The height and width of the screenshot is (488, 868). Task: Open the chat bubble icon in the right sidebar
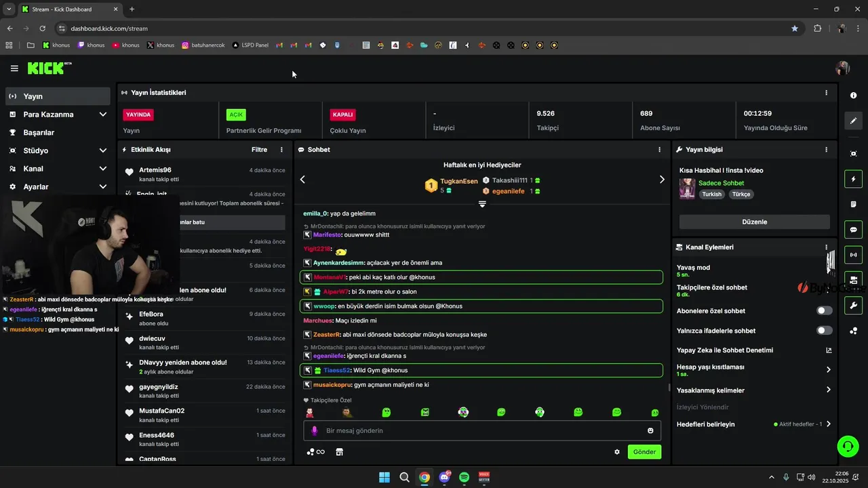pos(853,229)
